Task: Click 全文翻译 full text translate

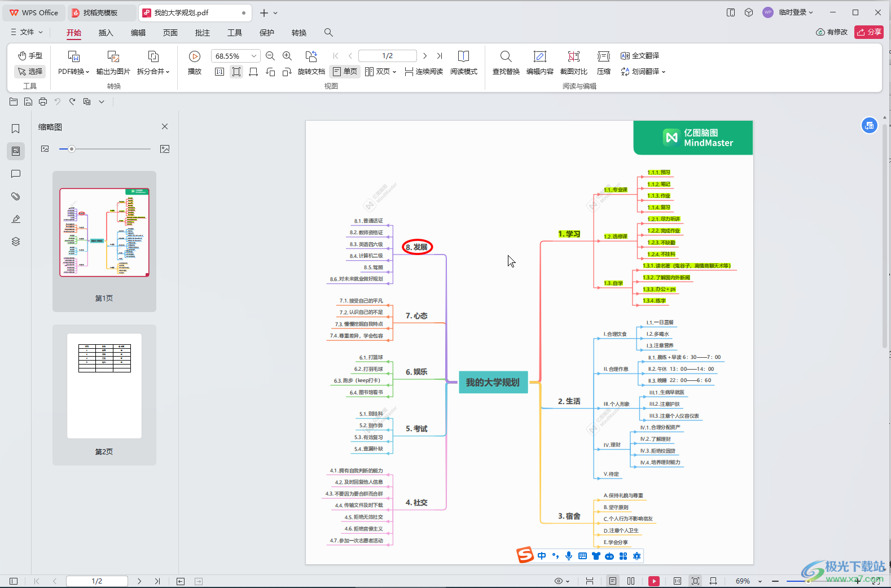Action: point(640,56)
